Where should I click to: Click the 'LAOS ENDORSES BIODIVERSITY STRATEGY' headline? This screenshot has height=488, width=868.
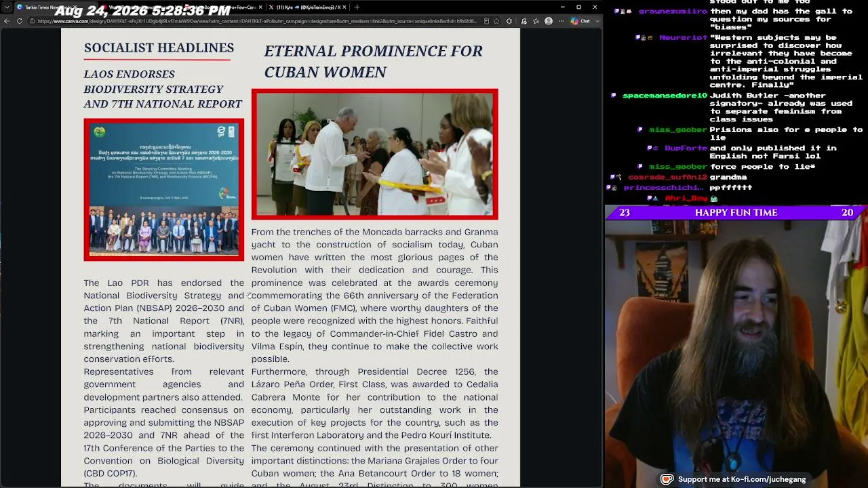(x=163, y=89)
